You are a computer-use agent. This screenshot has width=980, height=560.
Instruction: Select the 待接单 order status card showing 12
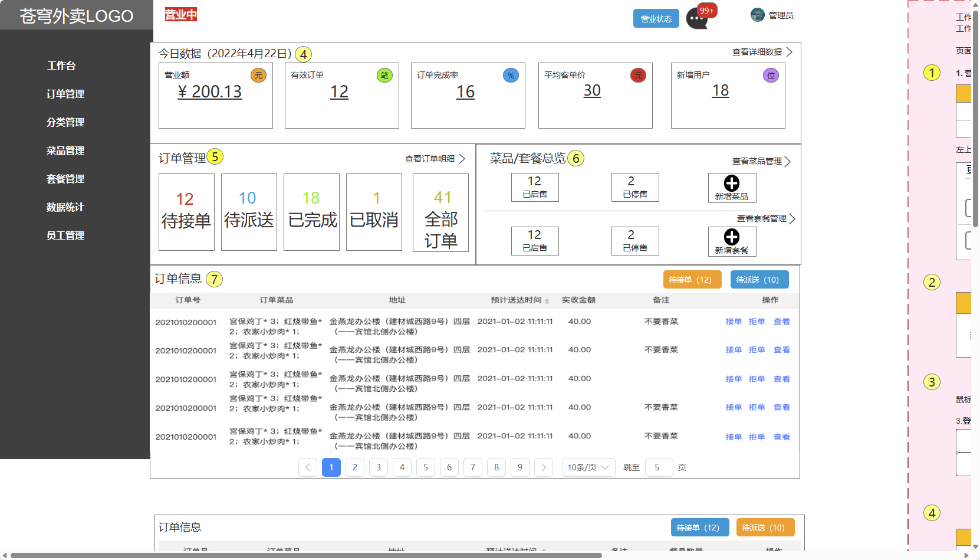[x=186, y=212]
